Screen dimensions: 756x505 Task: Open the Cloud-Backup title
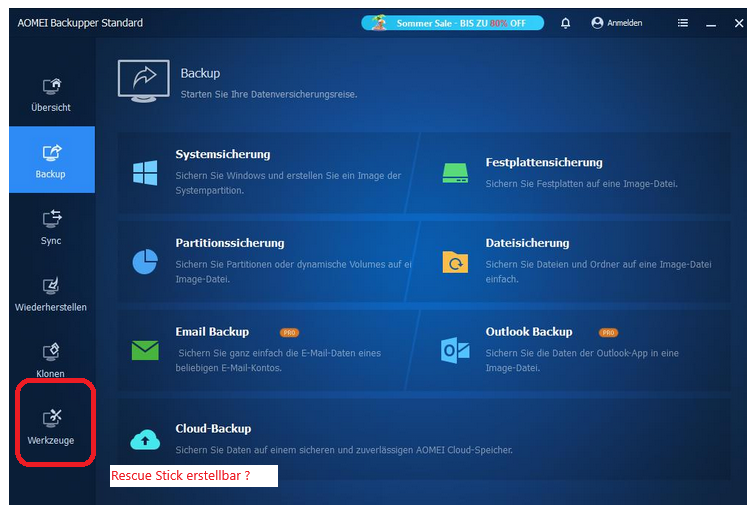click(x=213, y=429)
